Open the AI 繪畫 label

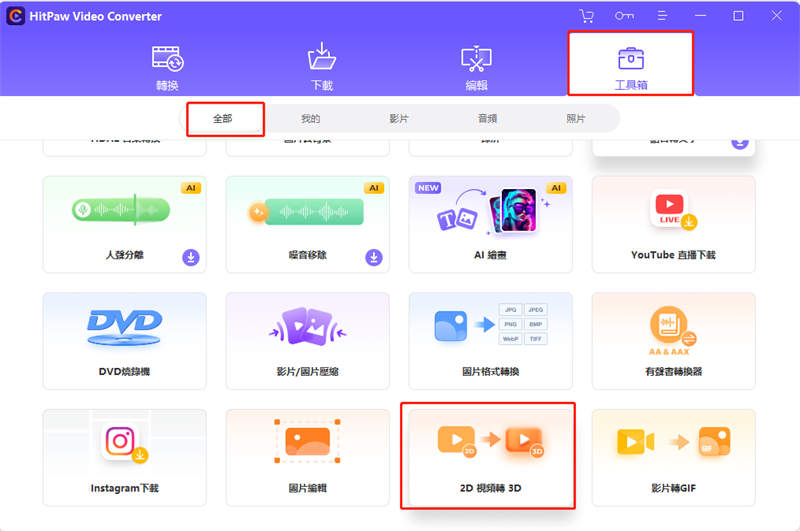(490, 255)
